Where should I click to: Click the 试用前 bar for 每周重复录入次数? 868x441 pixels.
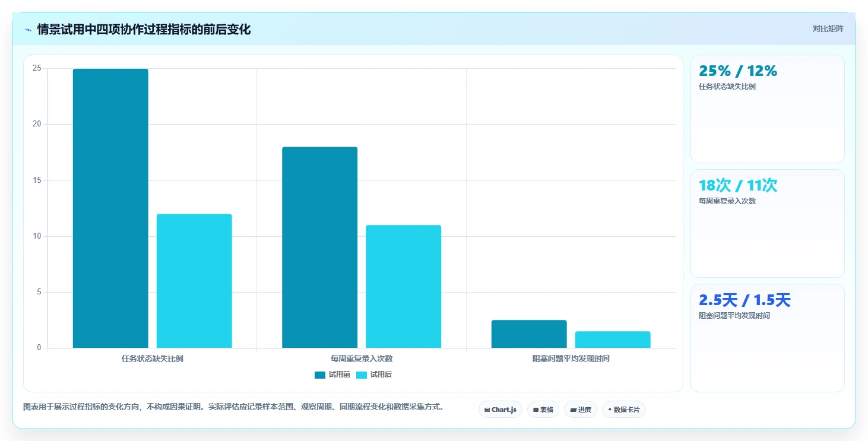(320, 248)
